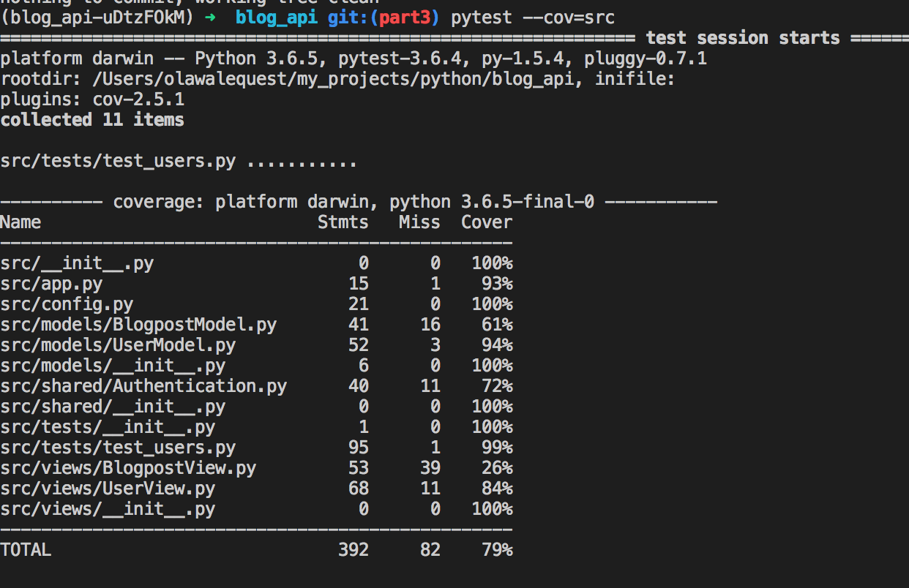Click the 79% total coverage value
Screen dimensions: 909x588
click(x=497, y=550)
